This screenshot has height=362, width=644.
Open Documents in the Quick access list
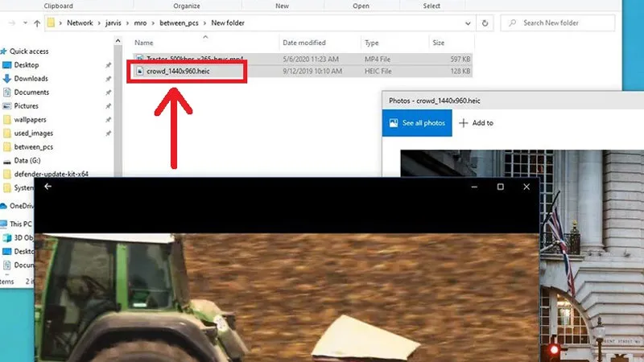[x=31, y=93]
